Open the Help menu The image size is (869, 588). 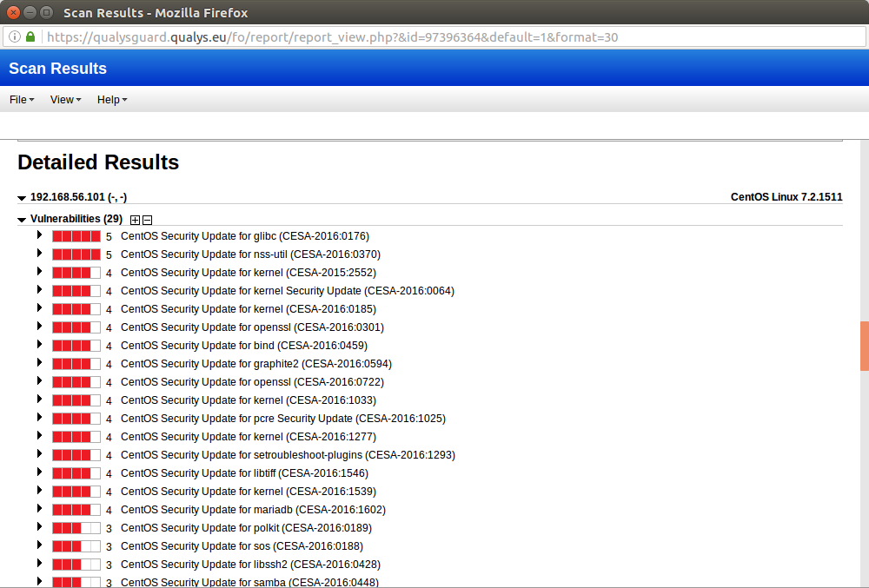[x=112, y=100]
